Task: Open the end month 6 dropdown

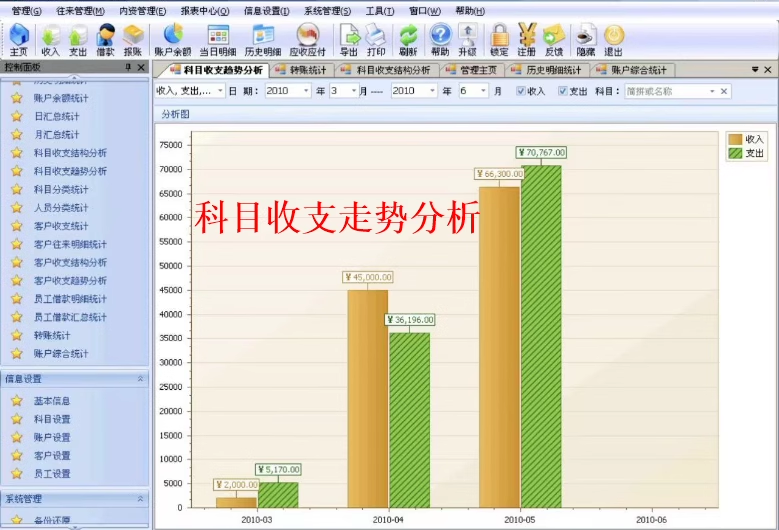Action: point(483,91)
